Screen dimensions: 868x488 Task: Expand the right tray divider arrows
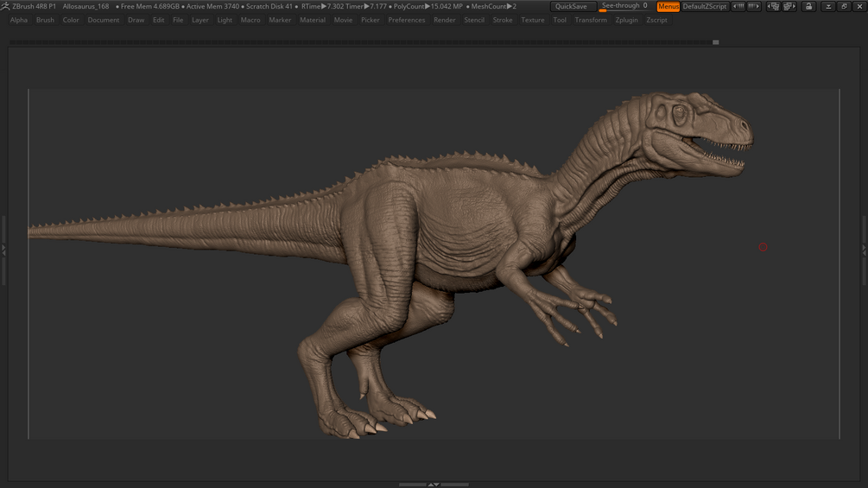coord(864,250)
